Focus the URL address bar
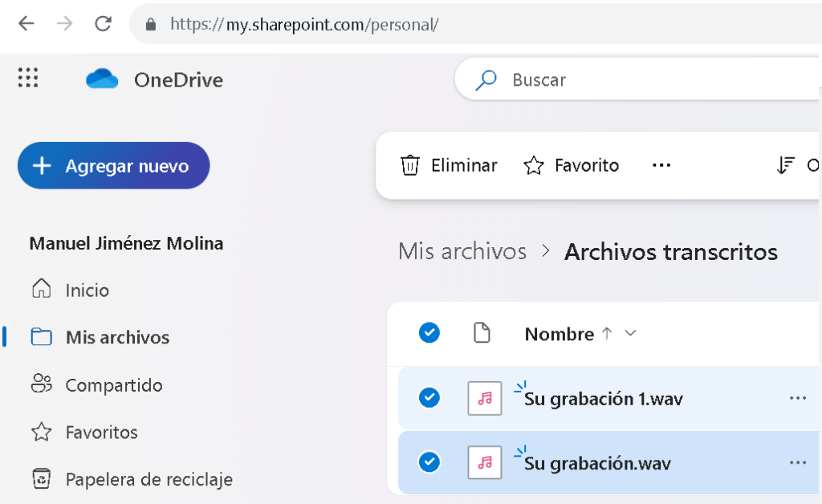822x504 pixels. [x=474, y=24]
